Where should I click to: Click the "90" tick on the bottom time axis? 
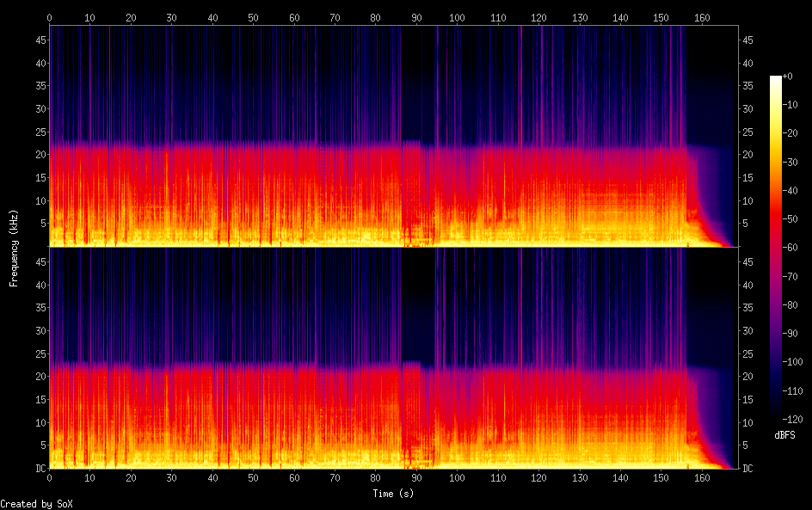[x=416, y=478]
